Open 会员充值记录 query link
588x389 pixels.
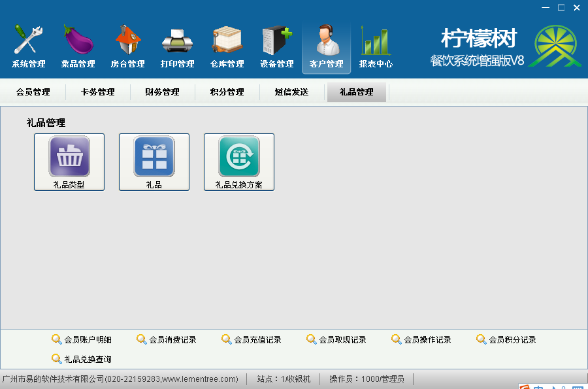click(252, 339)
